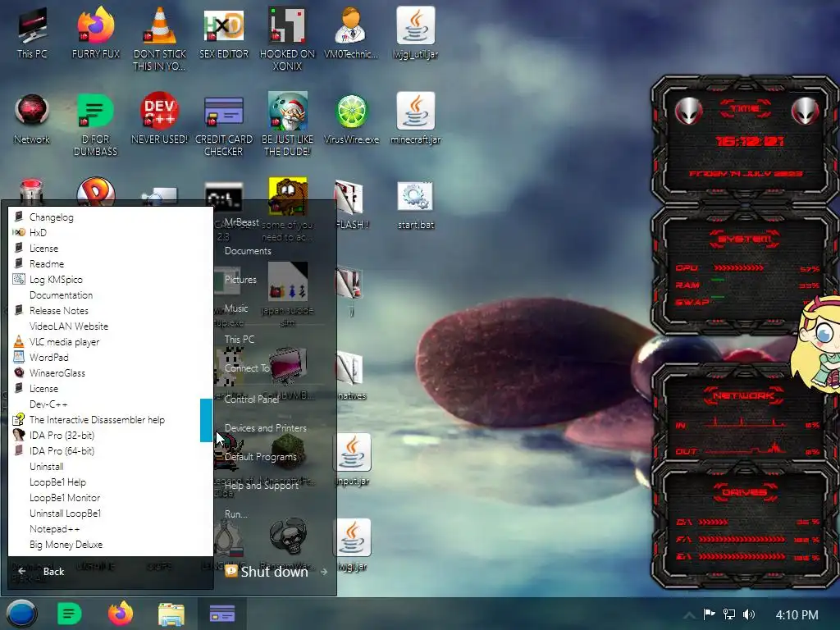Launch IDA Pro (64-bit)
The width and height of the screenshot is (840, 630).
coord(111,450)
